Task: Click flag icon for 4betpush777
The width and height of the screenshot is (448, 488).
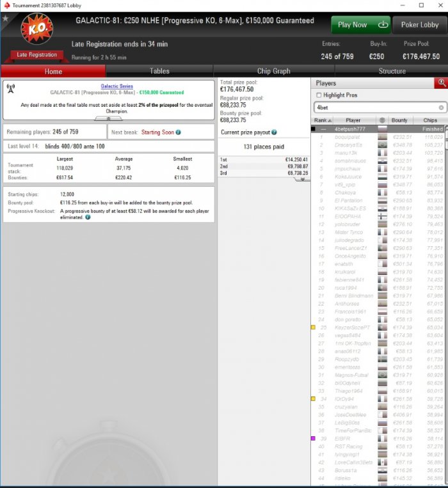Action: click(x=382, y=129)
